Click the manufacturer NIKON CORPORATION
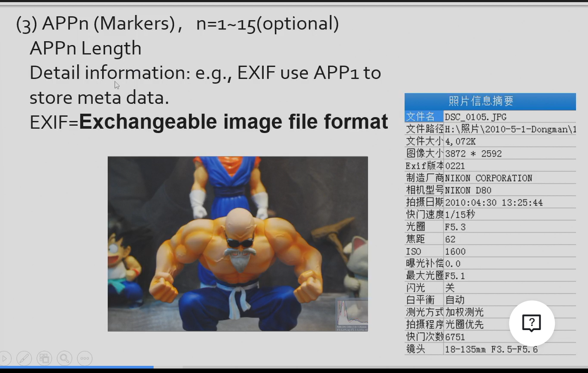Screen dimensions: 588x373 pos(489,178)
